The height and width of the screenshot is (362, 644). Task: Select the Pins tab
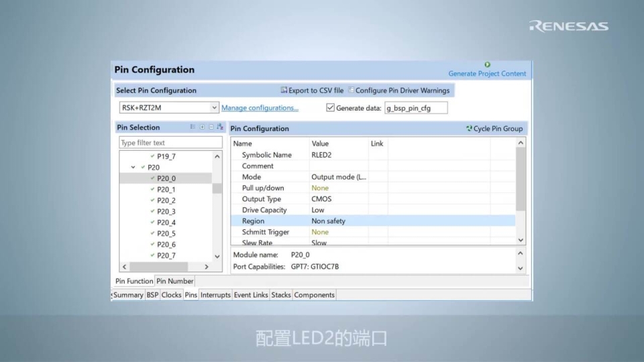point(191,295)
